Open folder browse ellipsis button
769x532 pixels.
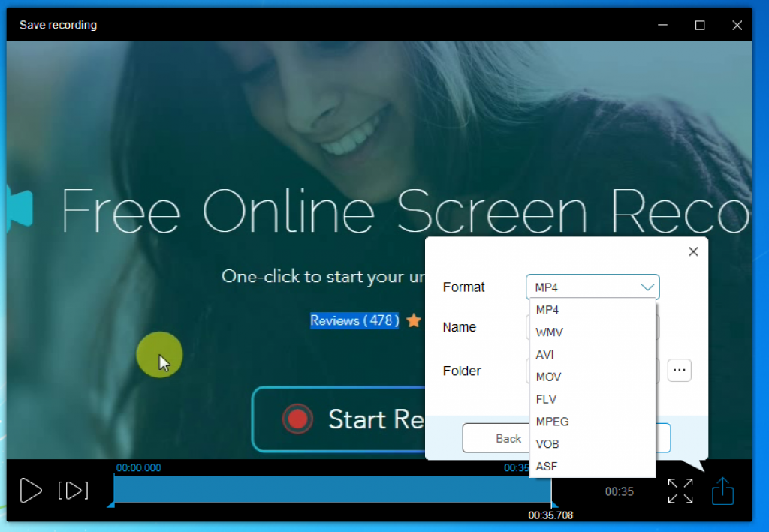[x=679, y=371]
